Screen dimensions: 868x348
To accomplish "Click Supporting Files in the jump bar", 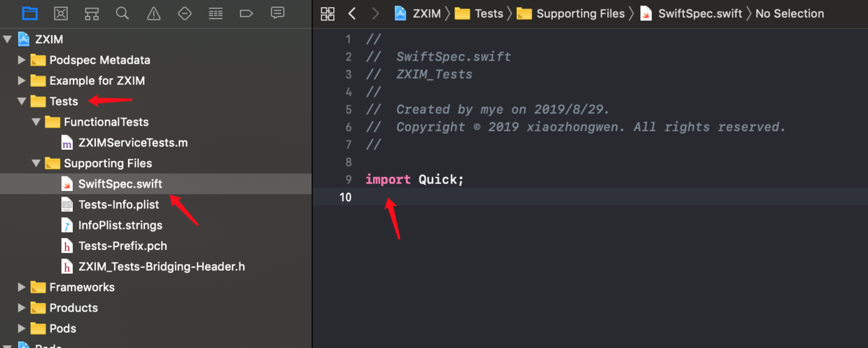I will point(580,13).
